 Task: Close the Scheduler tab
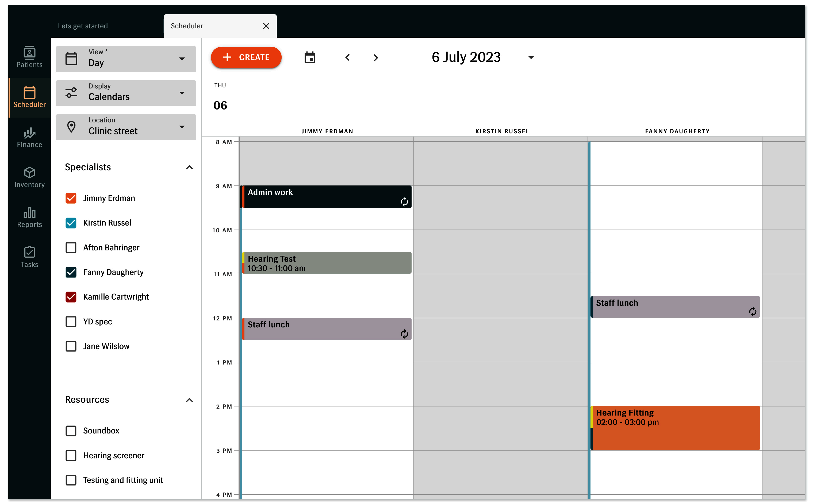[266, 25]
